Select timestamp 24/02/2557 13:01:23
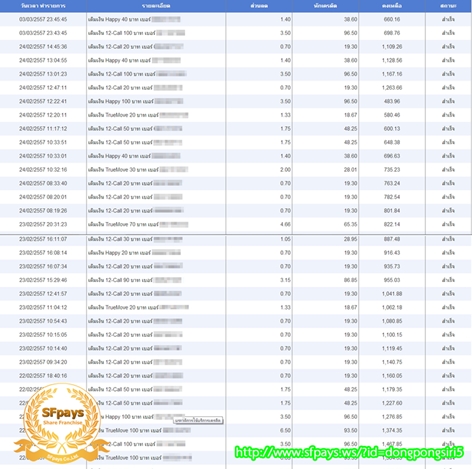This screenshot has height=469, width=472. (x=43, y=74)
